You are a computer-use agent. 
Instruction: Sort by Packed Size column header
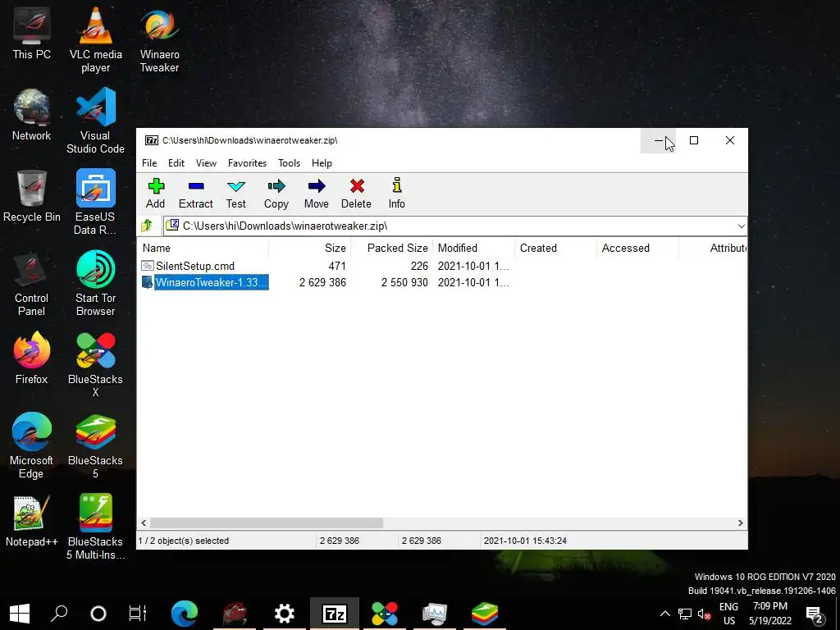tap(391, 248)
